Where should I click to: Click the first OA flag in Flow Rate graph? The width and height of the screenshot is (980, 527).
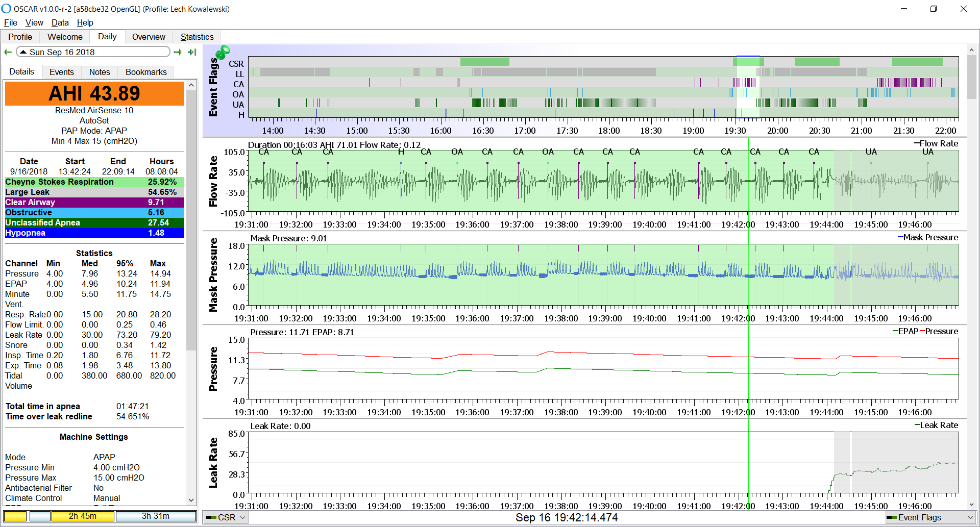pyautogui.click(x=457, y=152)
